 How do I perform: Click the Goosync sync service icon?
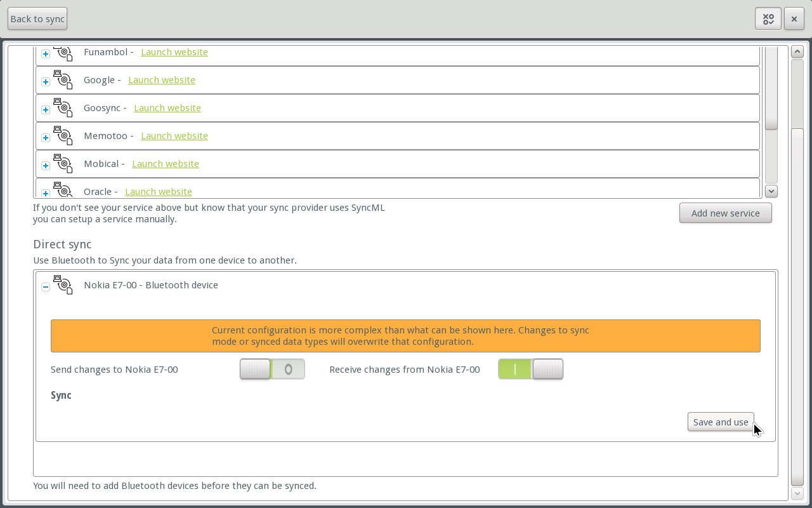[x=63, y=107]
